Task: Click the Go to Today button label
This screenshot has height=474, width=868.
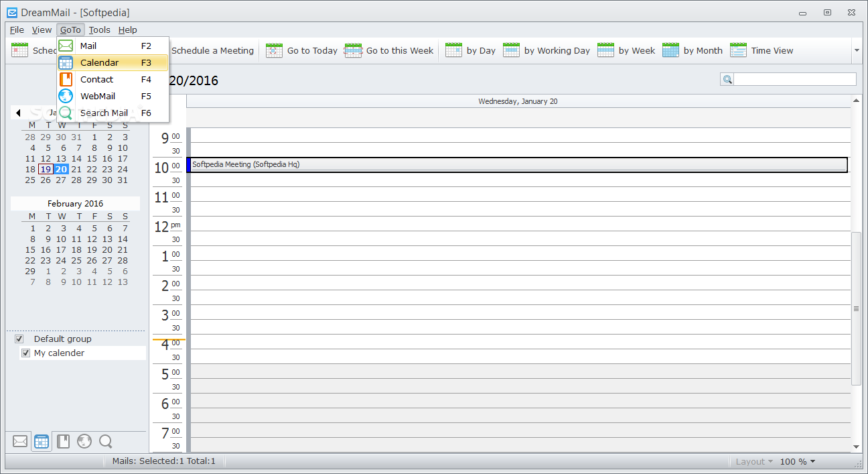Action: tap(312, 50)
